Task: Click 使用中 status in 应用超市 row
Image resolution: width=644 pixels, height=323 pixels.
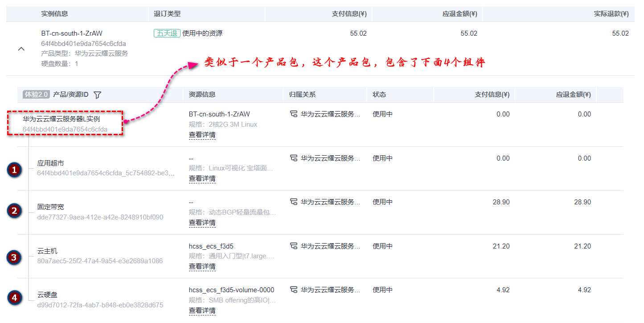Action: click(x=383, y=158)
